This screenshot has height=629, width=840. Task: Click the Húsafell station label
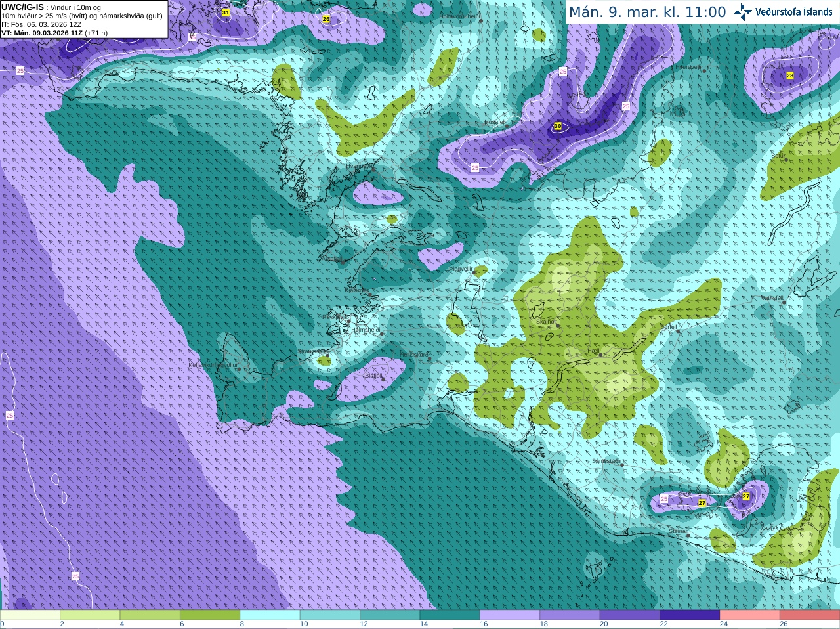(495, 122)
